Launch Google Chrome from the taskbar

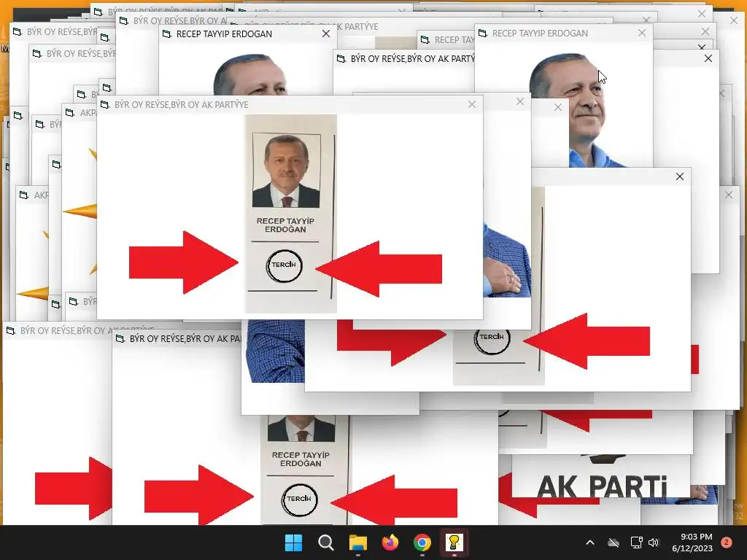[422, 542]
